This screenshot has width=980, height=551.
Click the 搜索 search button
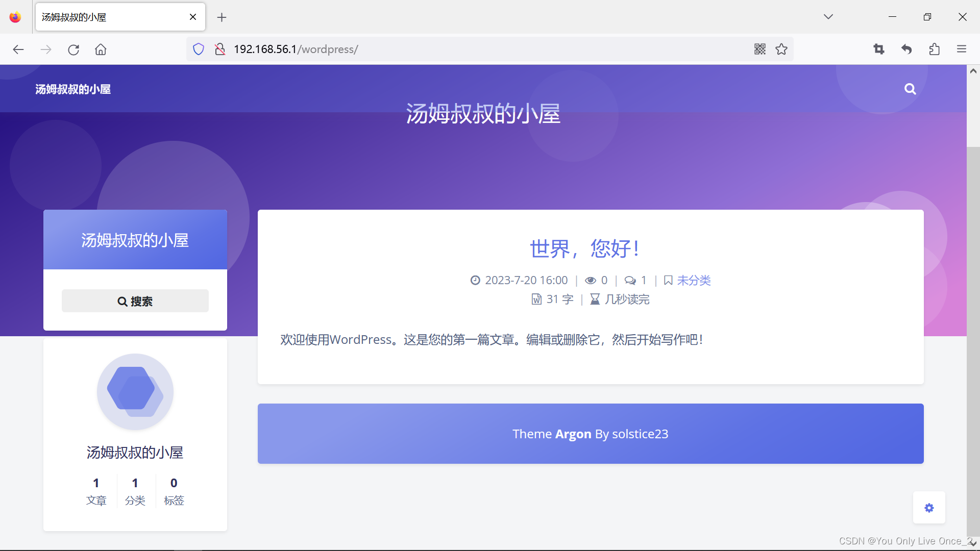tap(135, 301)
